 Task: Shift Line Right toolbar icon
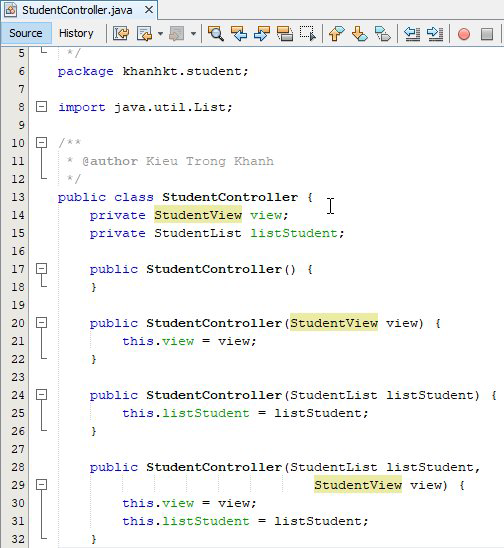435,34
